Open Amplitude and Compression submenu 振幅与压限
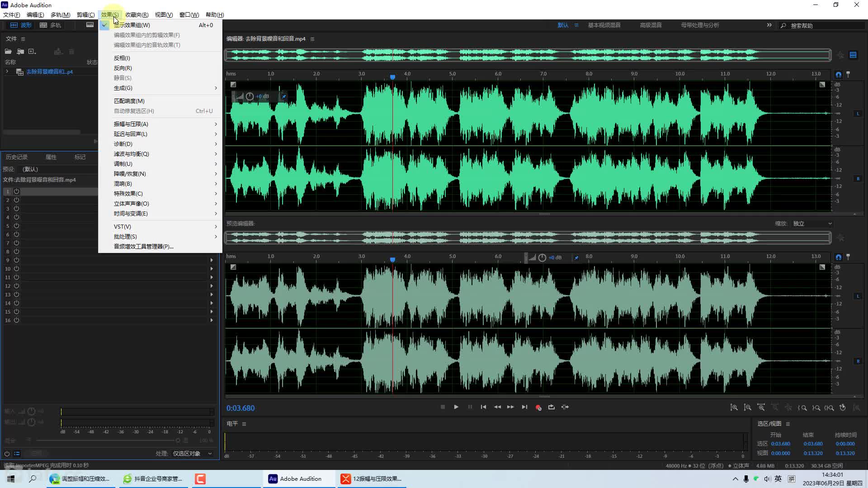Screen dimensions: 868x488 (x=160, y=124)
